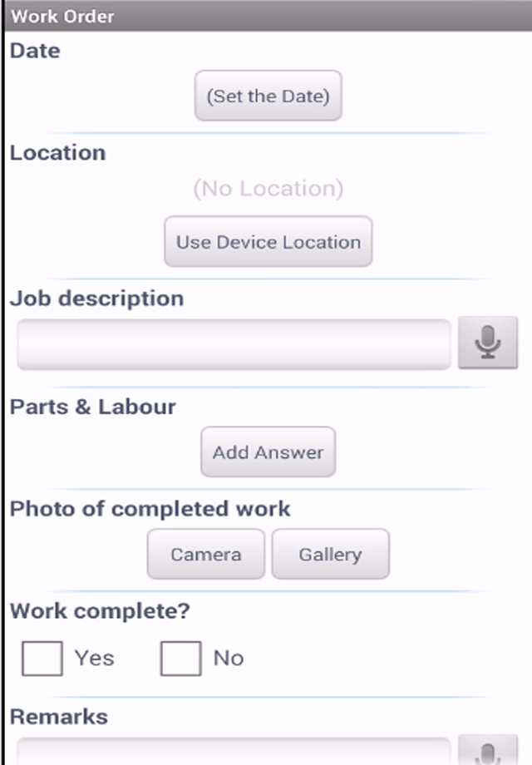Choose Gallery for completed work photo
This screenshot has height=765, width=532.
tap(331, 555)
